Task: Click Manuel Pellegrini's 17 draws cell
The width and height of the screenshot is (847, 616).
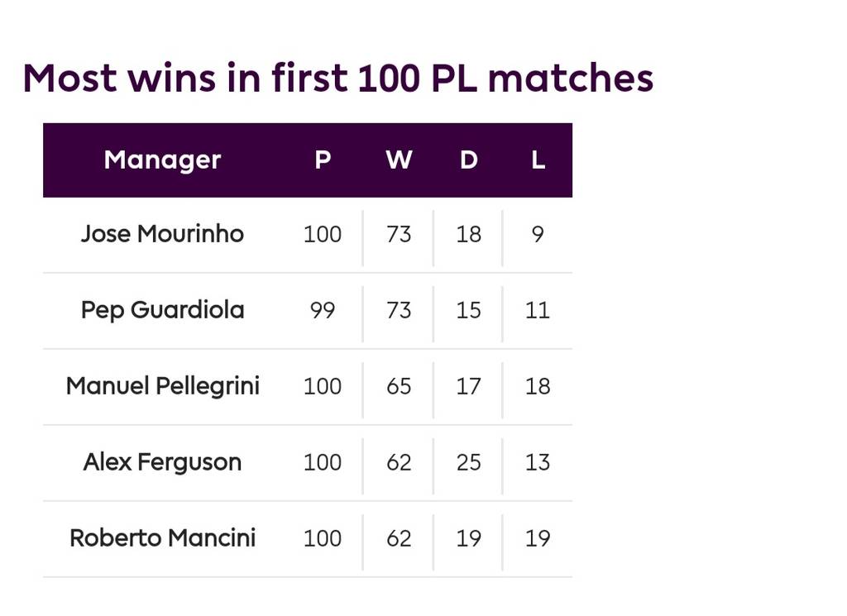Action: (468, 387)
